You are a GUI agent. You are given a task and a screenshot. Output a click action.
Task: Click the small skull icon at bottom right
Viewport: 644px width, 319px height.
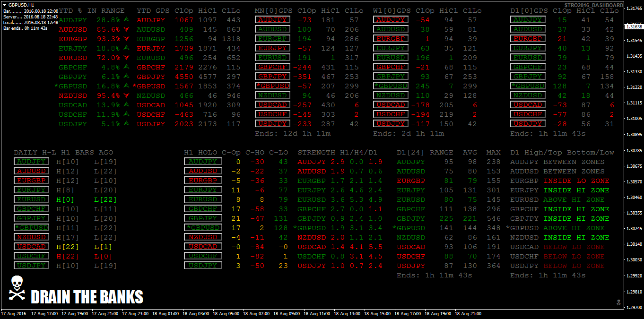(618, 302)
